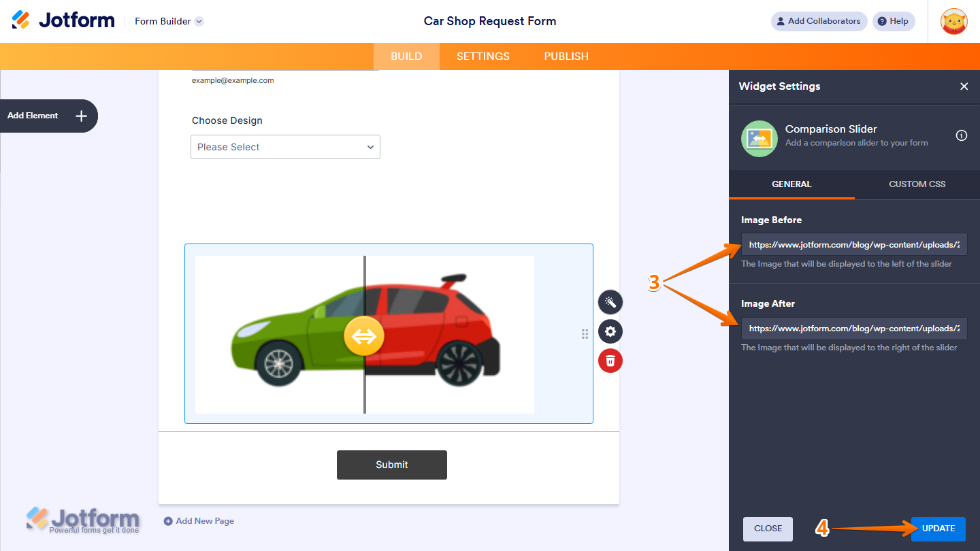Click the Widget Settings heading

point(780,86)
